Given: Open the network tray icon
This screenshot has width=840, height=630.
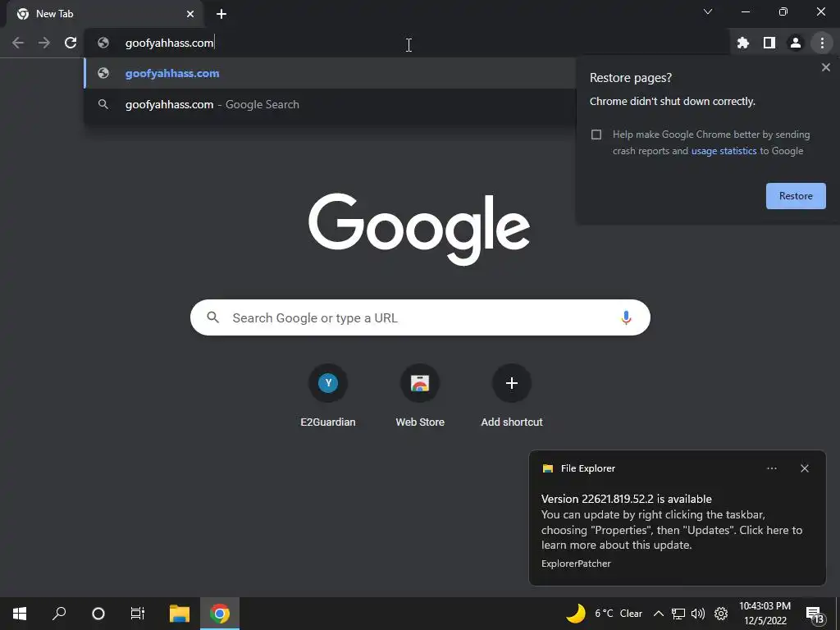Looking at the screenshot, I should tap(678, 614).
